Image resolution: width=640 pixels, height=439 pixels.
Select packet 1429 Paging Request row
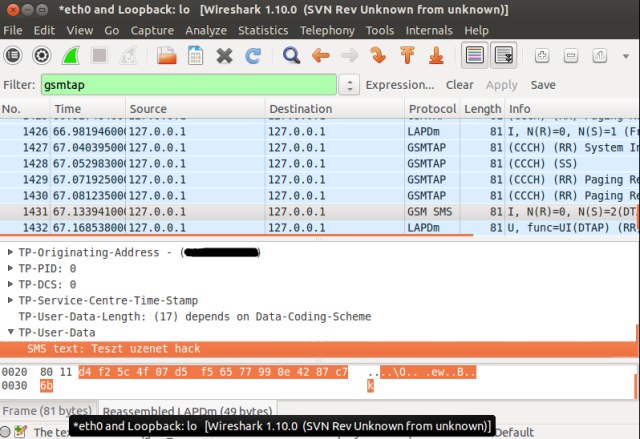click(320, 180)
